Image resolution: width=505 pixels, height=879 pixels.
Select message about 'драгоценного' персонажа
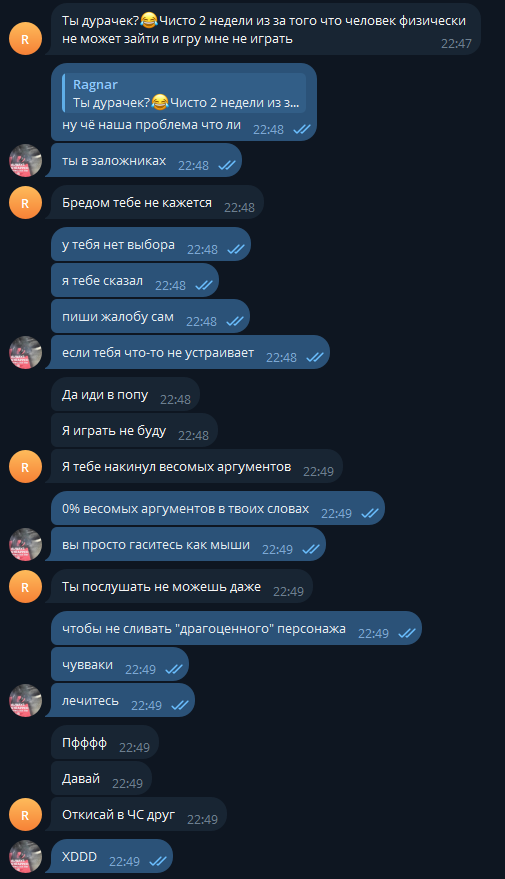237,628
